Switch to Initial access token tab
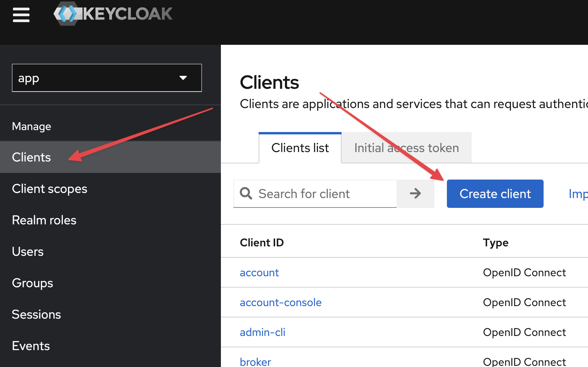This screenshot has height=367, width=588. [x=406, y=148]
